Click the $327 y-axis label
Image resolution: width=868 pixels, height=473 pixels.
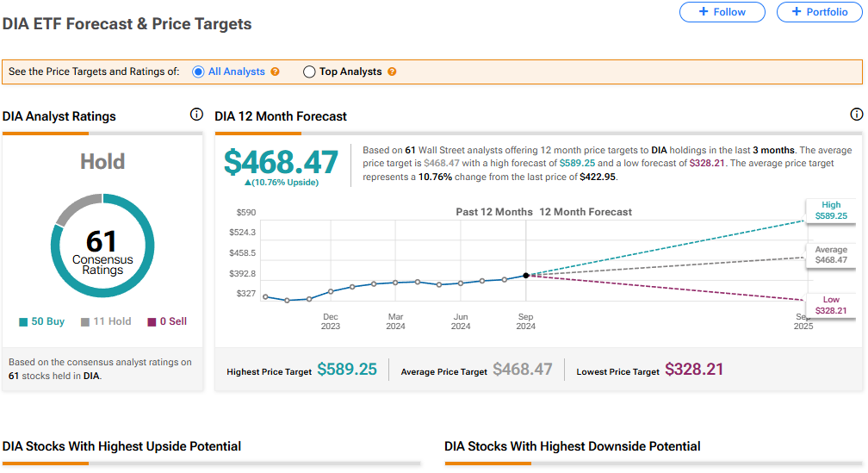[x=245, y=294]
